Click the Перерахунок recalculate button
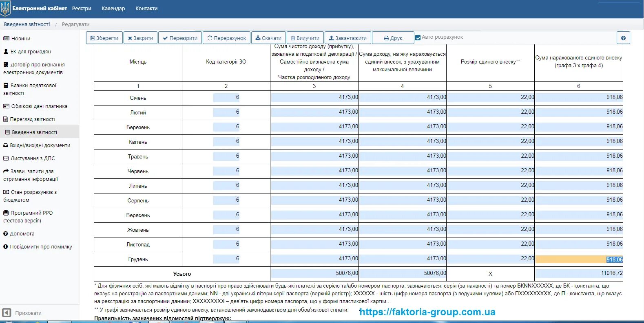644x323 pixels. (x=226, y=38)
